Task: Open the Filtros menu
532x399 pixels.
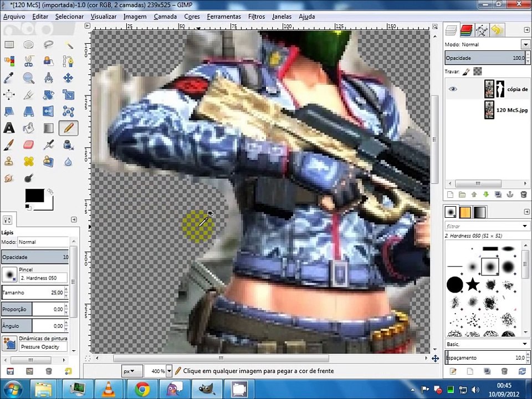Action: (256, 16)
